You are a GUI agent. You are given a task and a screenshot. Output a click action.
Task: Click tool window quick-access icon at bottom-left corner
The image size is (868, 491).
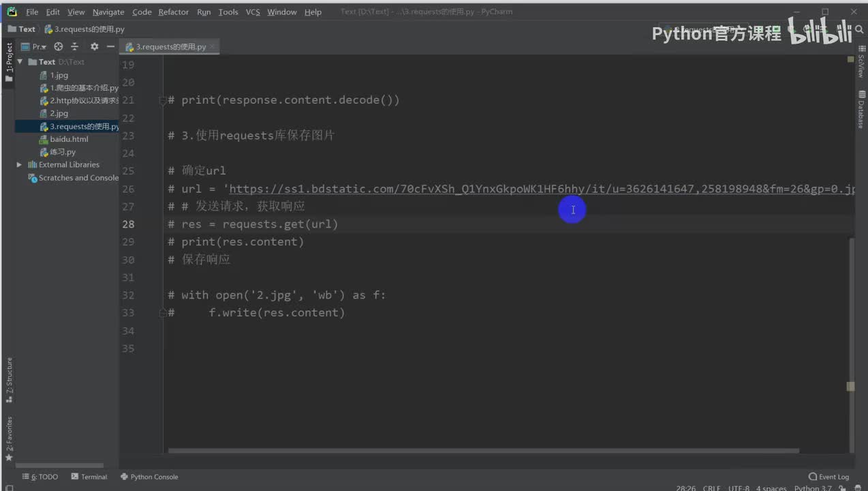pos(9,487)
